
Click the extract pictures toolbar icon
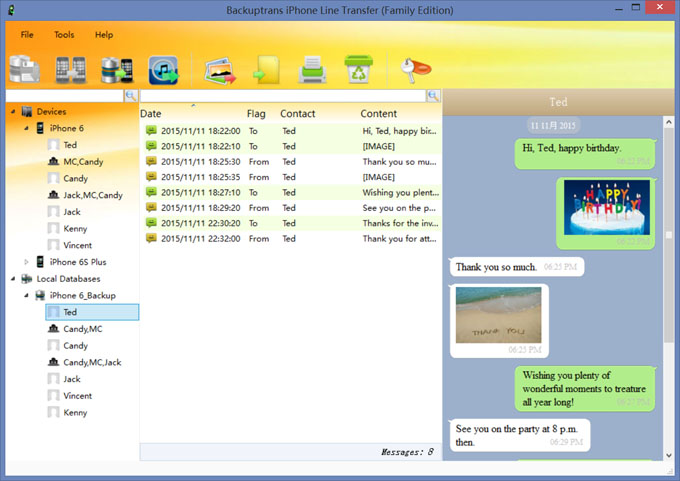pos(220,70)
